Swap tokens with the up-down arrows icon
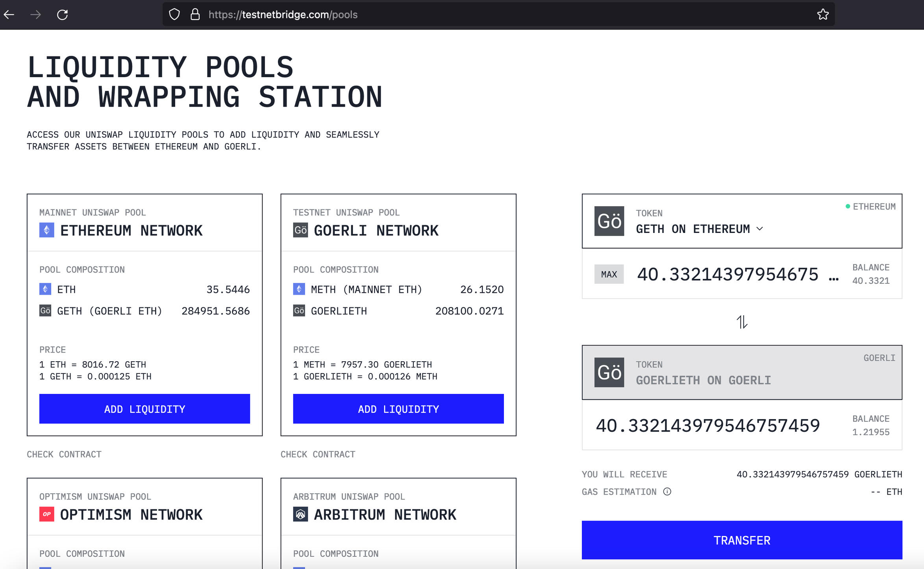The image size is (924, 569). (742, 322)
